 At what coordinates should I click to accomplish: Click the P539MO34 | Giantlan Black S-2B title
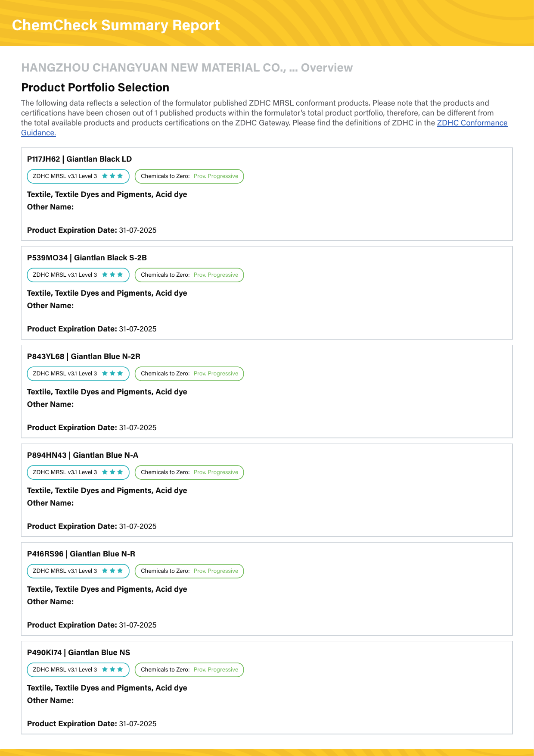(87, 258)
